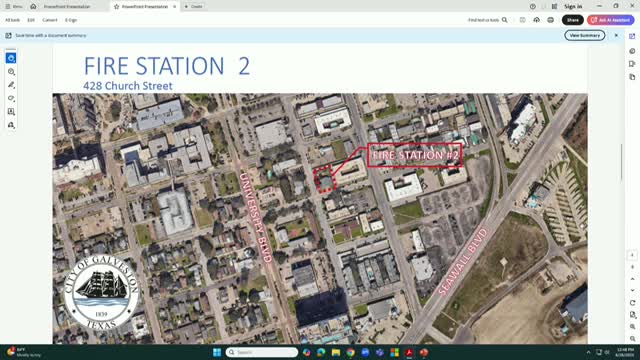Open the Edit menu item
640x360 pixels.
(x=31, y=20)
